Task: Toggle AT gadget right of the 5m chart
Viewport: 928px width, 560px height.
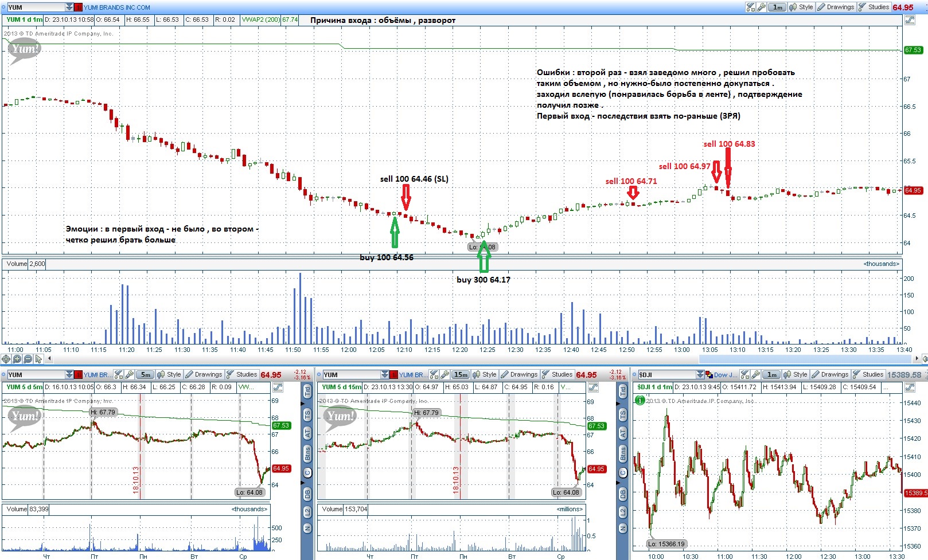Action: point(307,434)
